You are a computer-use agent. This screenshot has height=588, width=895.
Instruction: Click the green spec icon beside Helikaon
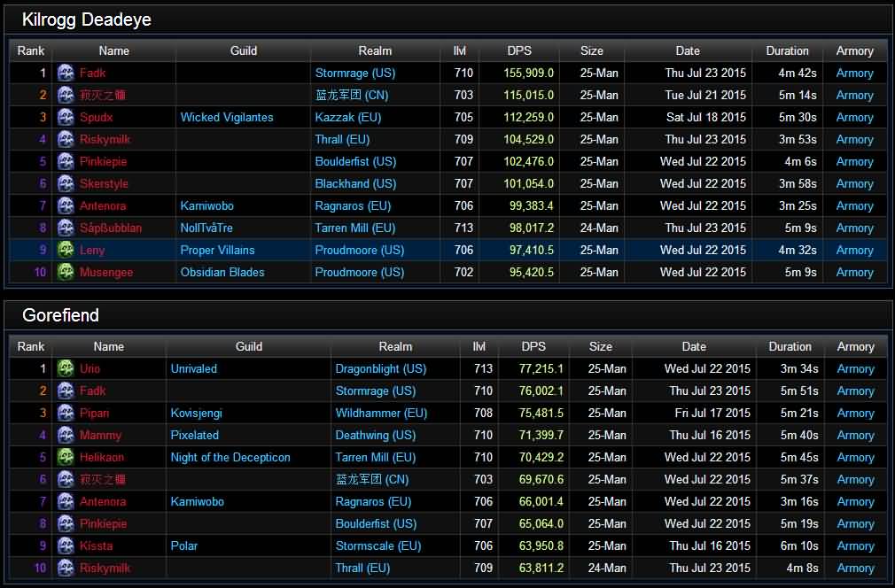click(66, 458)
